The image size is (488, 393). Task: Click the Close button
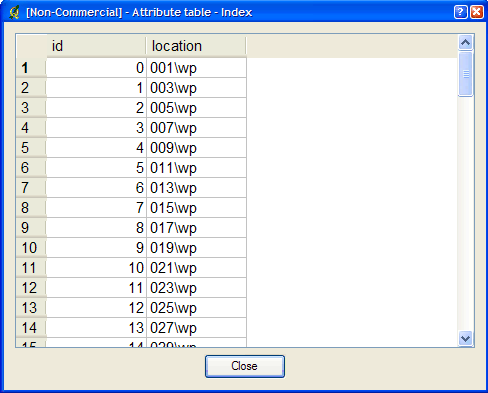point(245,366)
